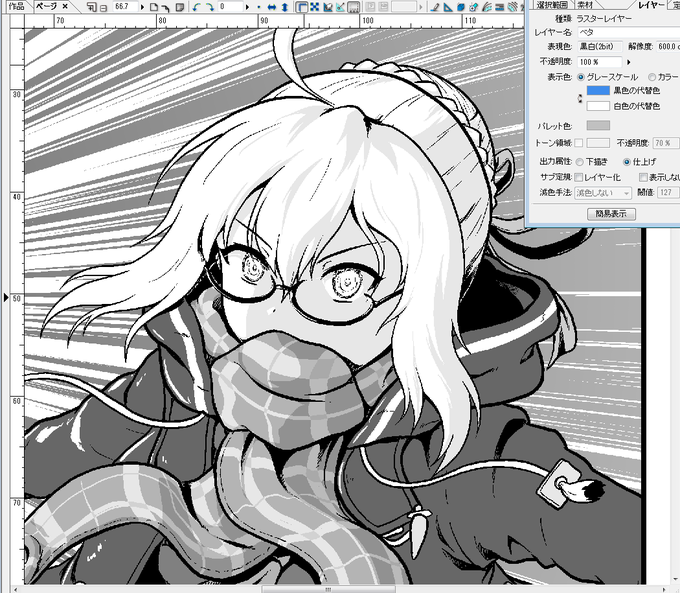Toggle the focus line ruler snap icon

coord(473,7)
